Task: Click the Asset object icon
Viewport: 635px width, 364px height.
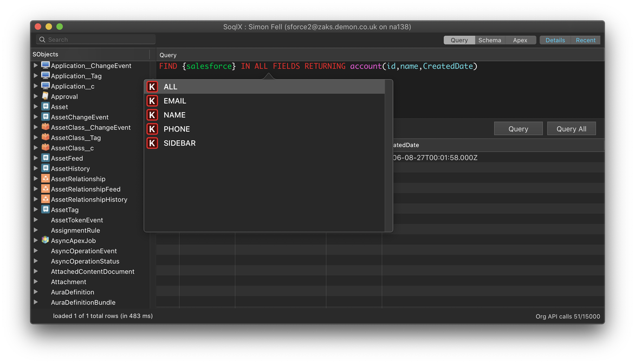Action: (x=46, y=107)
